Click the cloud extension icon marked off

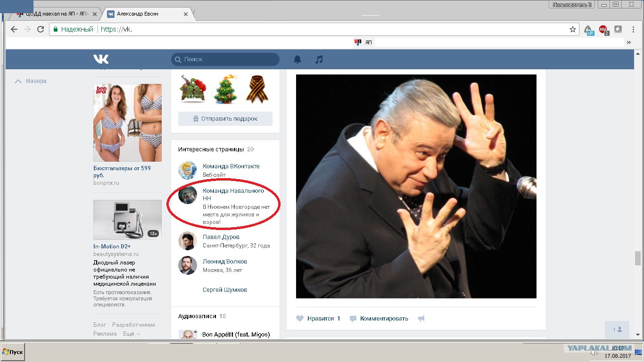(x=589, y=30)
